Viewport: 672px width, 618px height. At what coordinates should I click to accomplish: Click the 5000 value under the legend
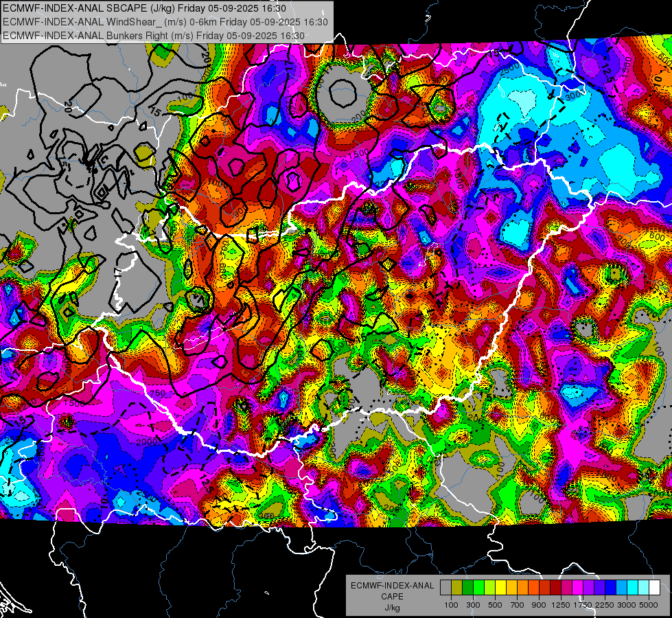pyautogui.click(x=649, y=605)
